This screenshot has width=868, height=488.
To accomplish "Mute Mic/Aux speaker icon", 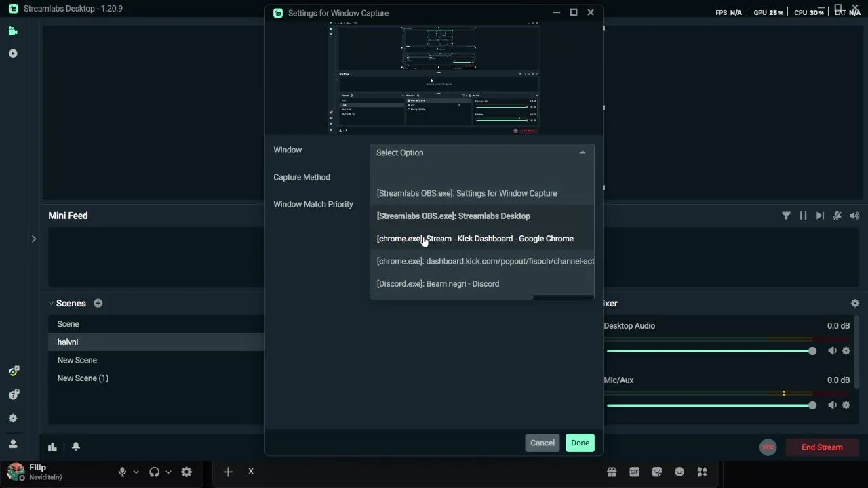I will coord(832,405).
